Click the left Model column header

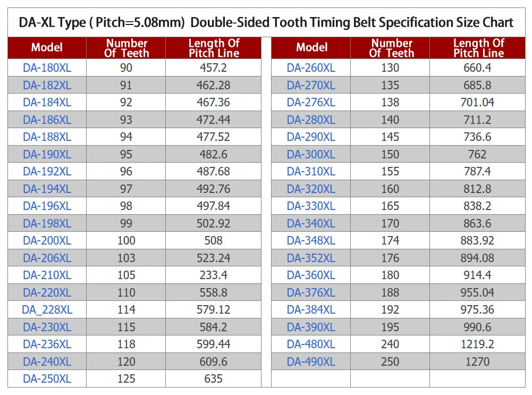(47, 47)
